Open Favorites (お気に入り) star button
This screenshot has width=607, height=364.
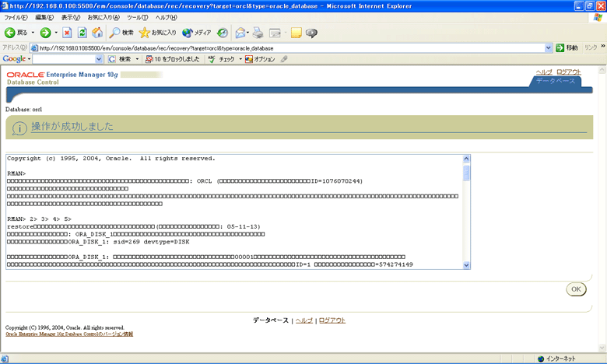(157, 33)
